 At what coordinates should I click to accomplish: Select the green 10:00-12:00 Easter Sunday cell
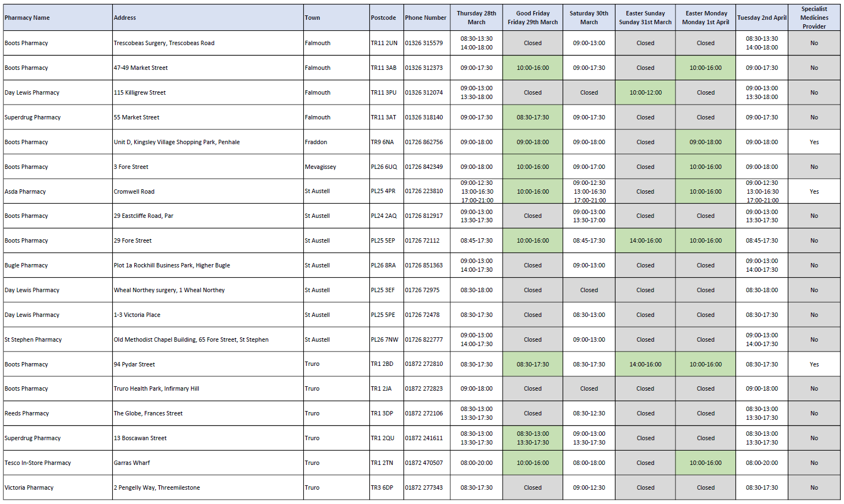coord(645,92)
